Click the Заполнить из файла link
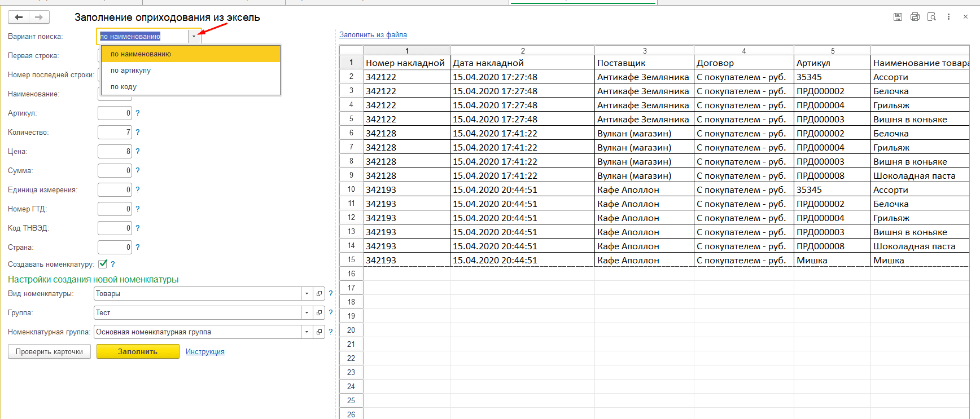 click(373, 34)
